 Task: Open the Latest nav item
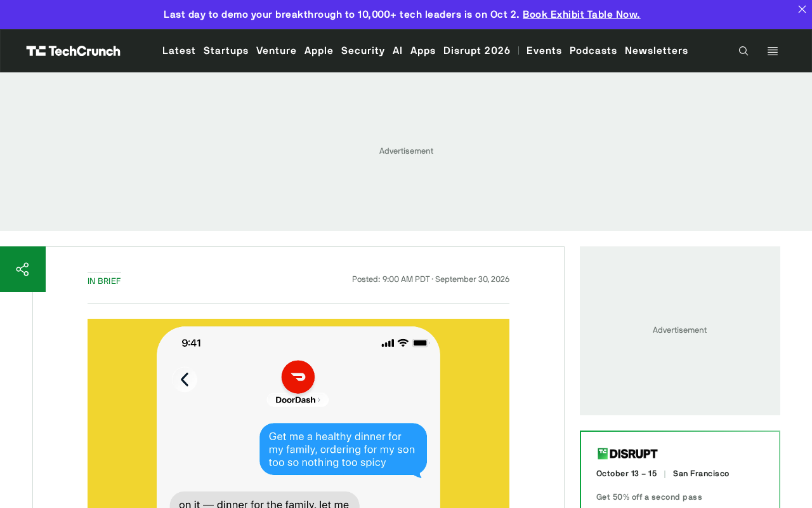point(179,51)
